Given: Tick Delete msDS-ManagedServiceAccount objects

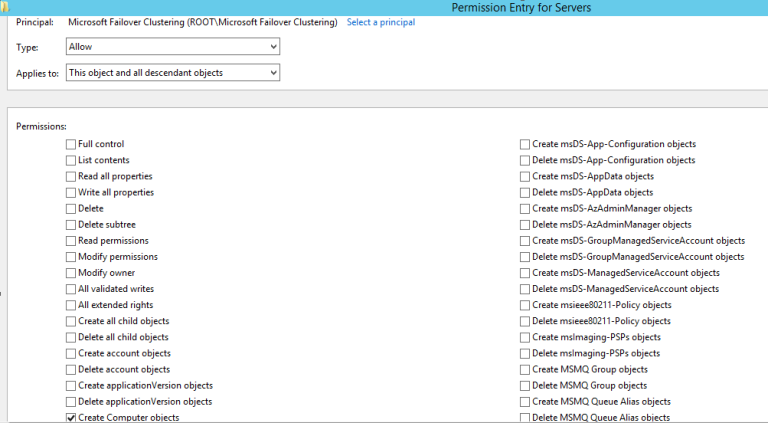Looking at the screenshot, I should [x=525, y=289].
